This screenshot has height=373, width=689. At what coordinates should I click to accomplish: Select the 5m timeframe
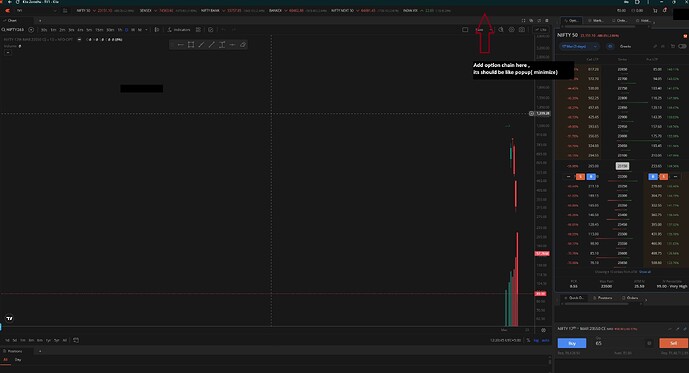tap(89, 30)
